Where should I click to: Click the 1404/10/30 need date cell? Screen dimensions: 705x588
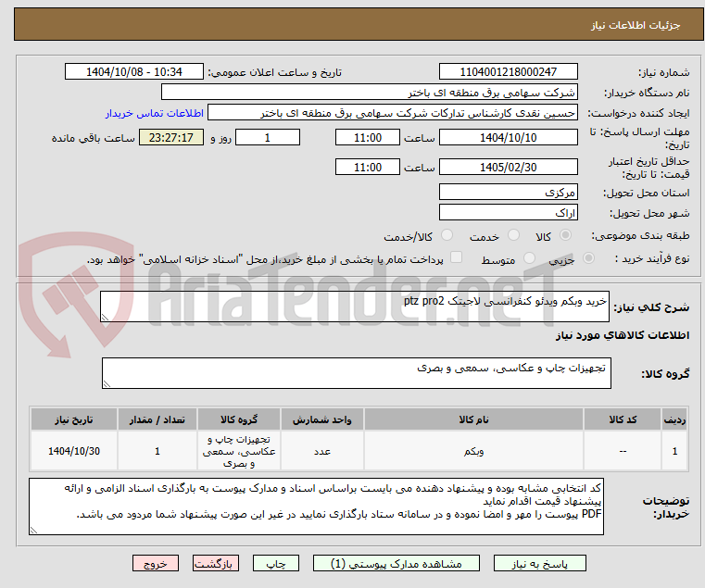pos(74,451)
